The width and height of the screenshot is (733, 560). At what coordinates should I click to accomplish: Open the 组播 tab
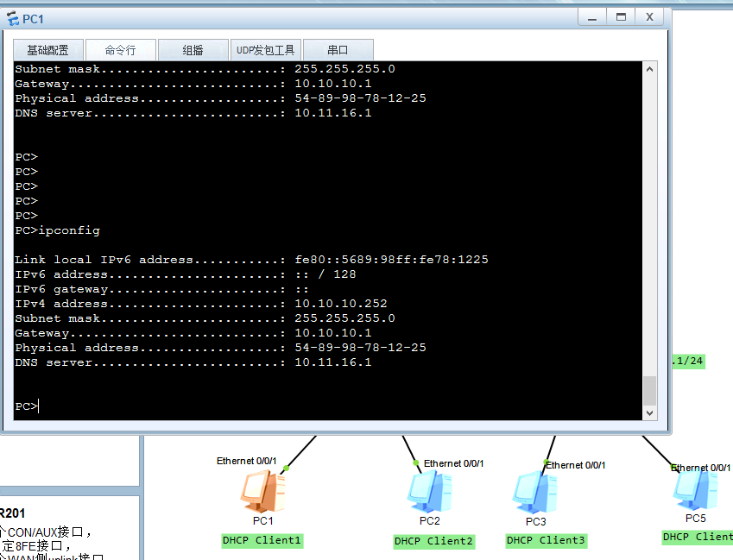pyautogui.click(x=193, y=49)
